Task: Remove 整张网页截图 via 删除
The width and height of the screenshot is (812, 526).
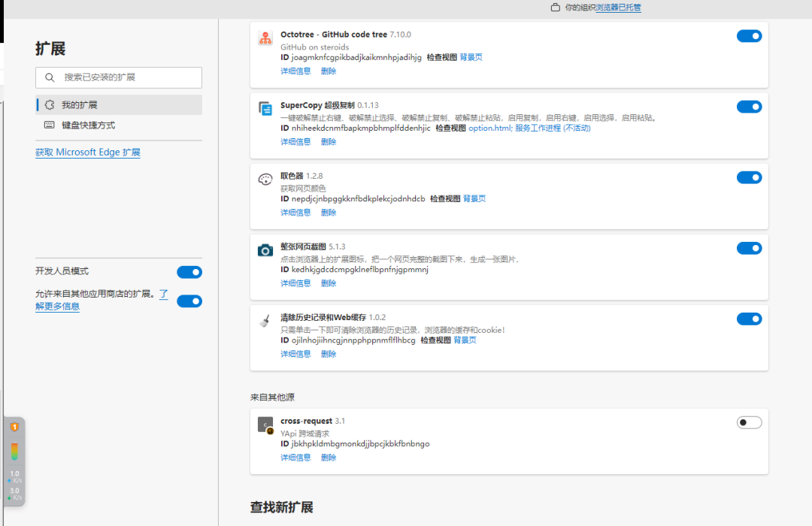Action: pos(329,283)
